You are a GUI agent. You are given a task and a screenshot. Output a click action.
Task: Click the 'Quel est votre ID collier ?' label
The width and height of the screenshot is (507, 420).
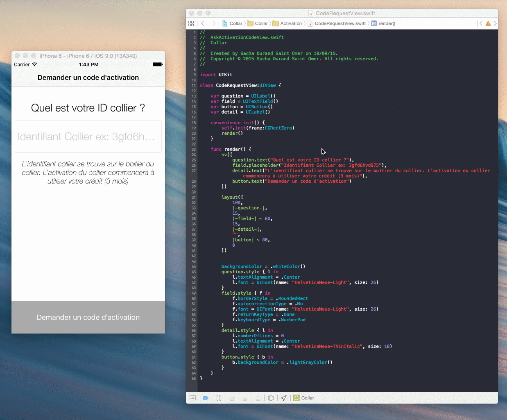pyautogui.click(x=88, y=108)
